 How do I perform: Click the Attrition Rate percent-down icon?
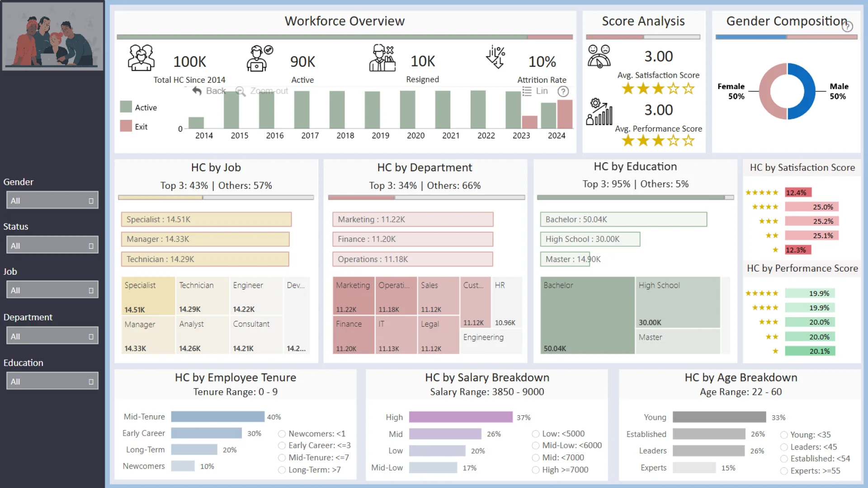pyautogui.click(x=495, y=57)
